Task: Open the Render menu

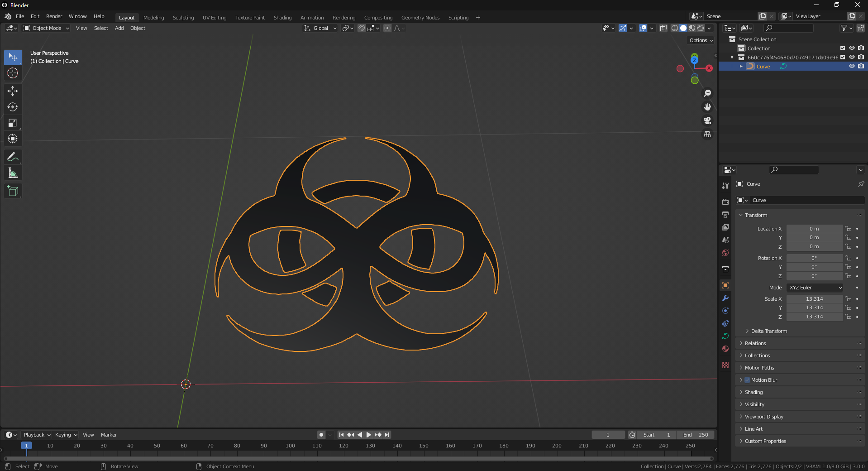Action: tap(54, 16)
